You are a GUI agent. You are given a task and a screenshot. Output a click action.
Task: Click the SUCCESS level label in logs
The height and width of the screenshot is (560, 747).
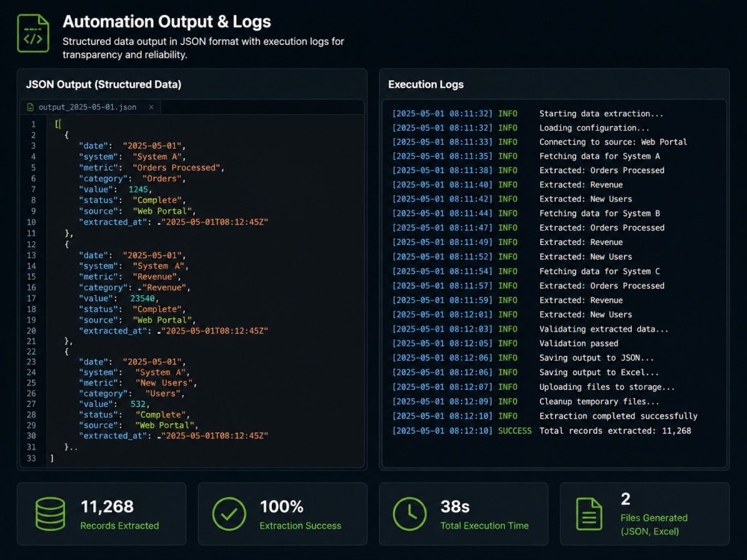[x=515, y=431]
